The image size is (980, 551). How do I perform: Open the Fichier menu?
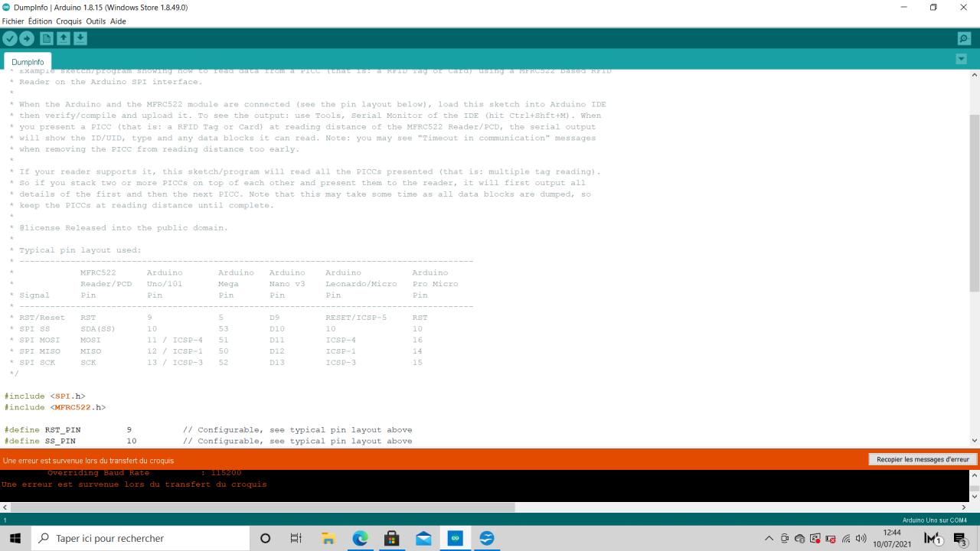pos(13,21)
